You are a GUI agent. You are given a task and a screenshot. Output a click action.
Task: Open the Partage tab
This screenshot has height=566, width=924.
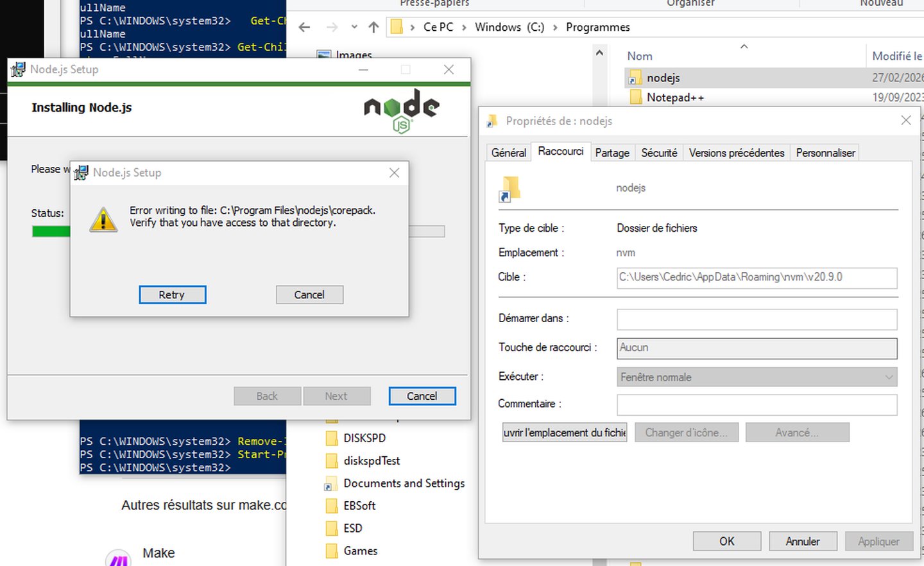pos(612,153)
